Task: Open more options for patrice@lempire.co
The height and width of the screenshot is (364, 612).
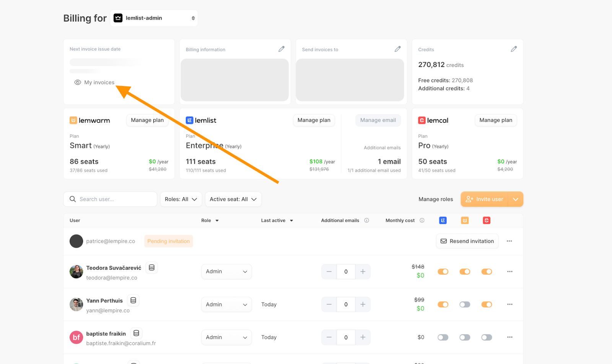Action: (509, 241)
